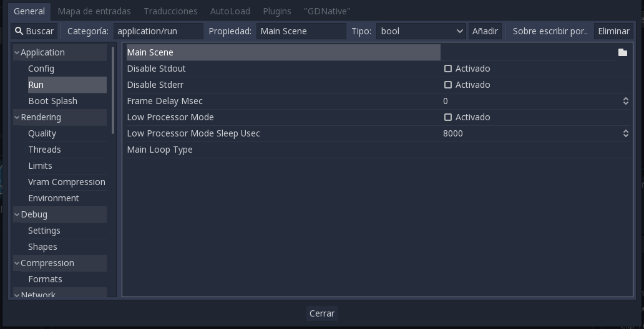Click the Buscar magnifier search button
This screenshot has height=329, width=644.
click(35, 31)
